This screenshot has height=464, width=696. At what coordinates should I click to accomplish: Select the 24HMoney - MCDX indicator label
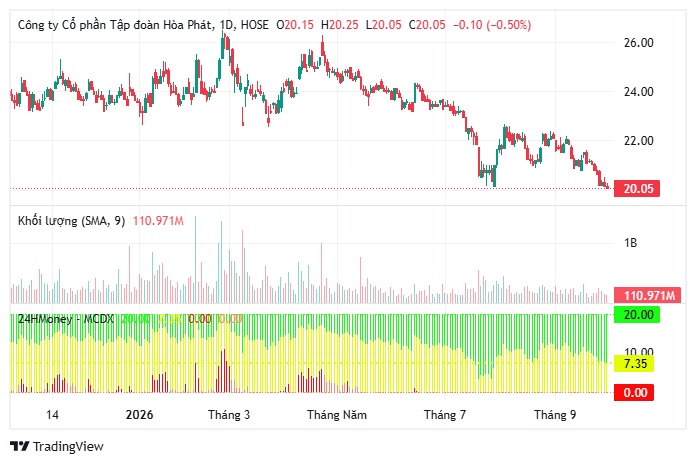click(x=66, y=319)
